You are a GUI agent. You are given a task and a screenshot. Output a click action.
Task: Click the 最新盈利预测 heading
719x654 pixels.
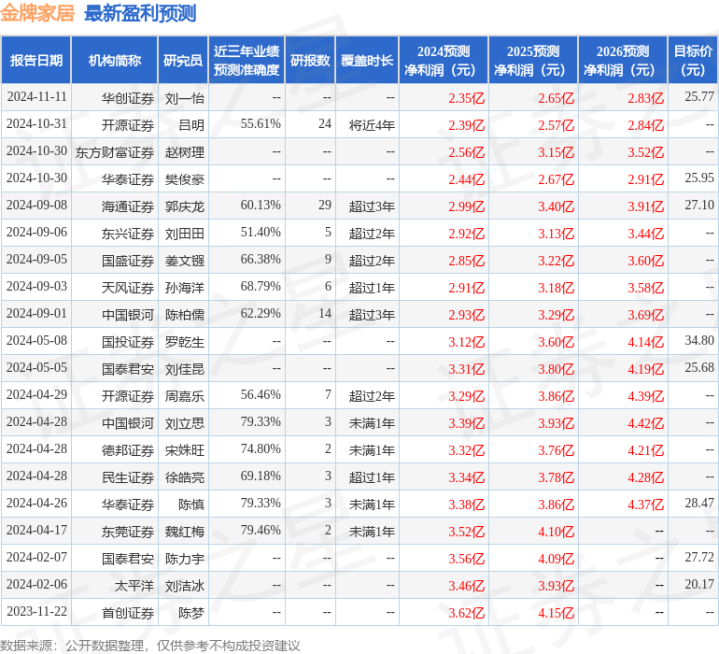coord(140,13)
